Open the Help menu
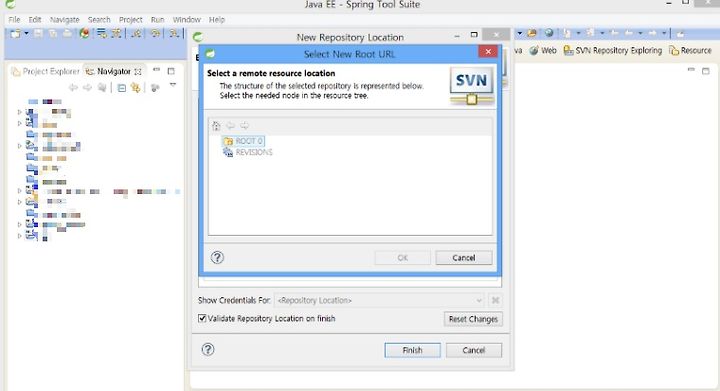 217,20
